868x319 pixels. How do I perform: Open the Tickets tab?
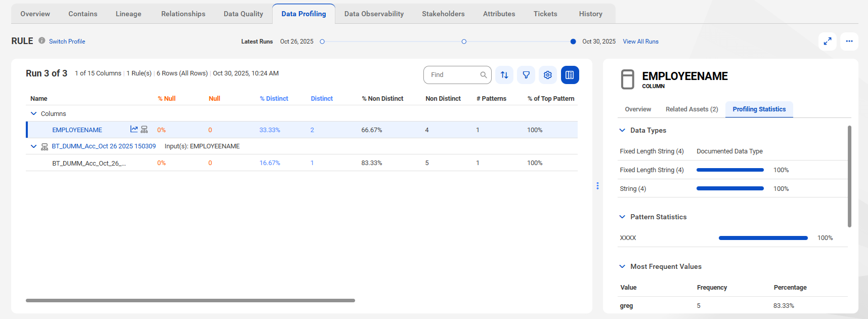545,14
